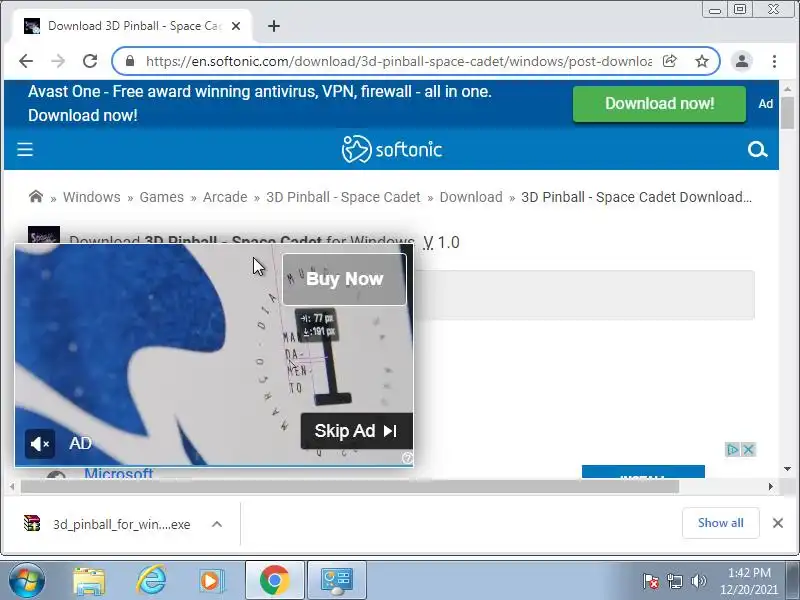Click the Softonic logo
Viewport: 800px width, 600px height.
point(391,149)
